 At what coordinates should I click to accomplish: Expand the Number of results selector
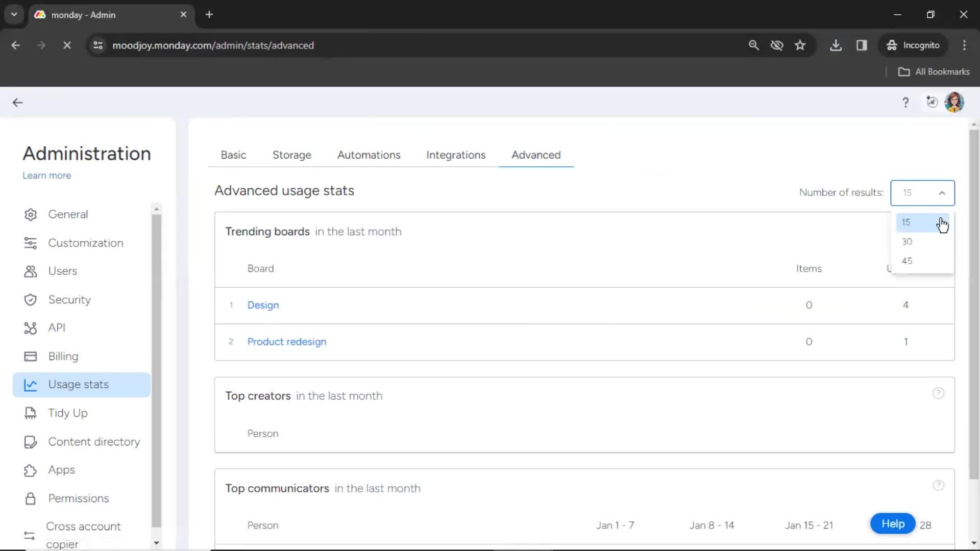[x=921, y=193]
